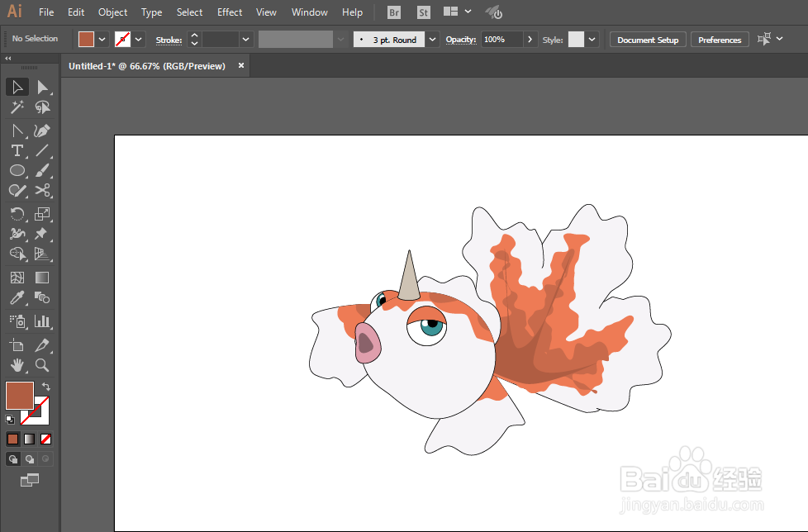Pick the Scale tool
The width and height of the screenshot is (808, 532).
42,214
